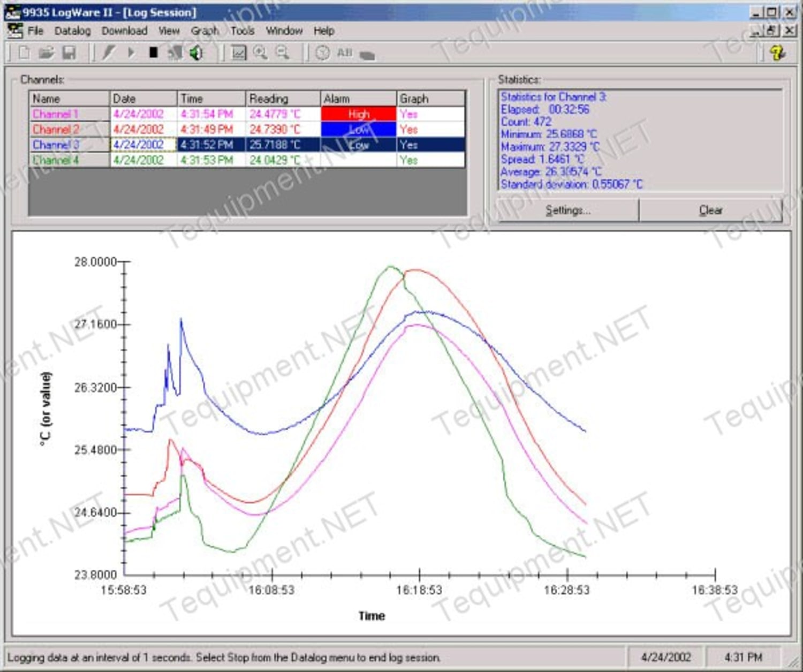Open the Window menu
Screen dimensions: 803x672
tap(284, 31)
